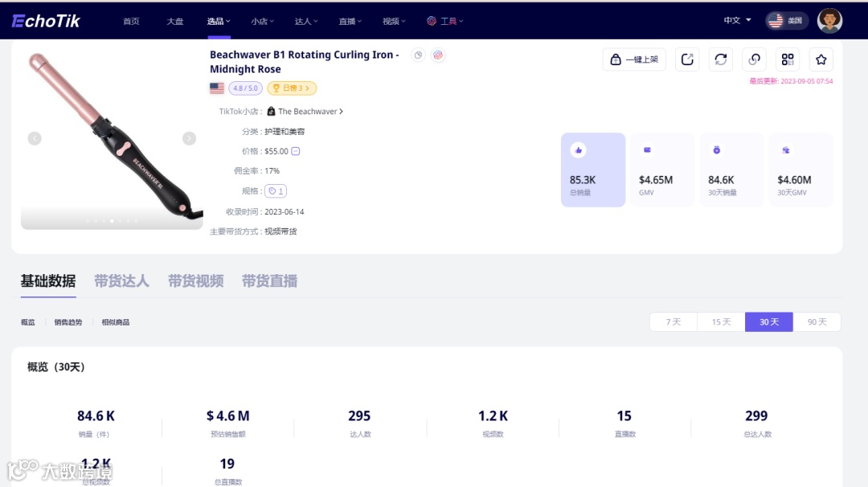Jump to 概览 sub-section

[x=27, y=322]
